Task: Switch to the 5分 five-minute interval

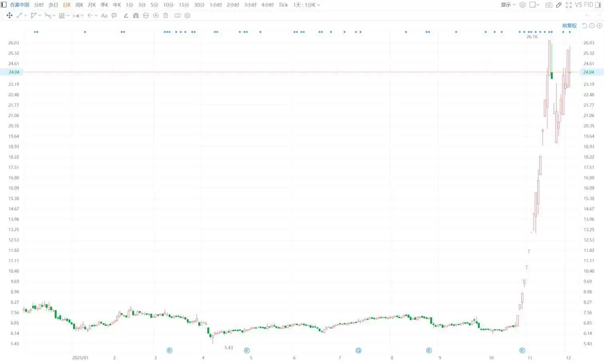Action: [154, 5]
